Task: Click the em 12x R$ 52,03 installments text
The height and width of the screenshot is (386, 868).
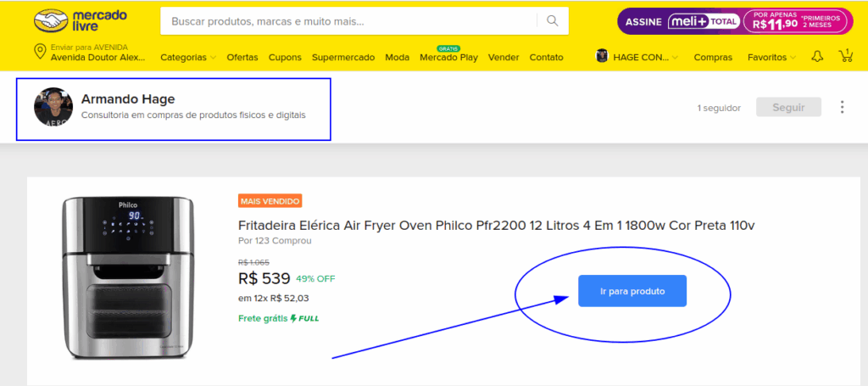Action: [274, 299]
